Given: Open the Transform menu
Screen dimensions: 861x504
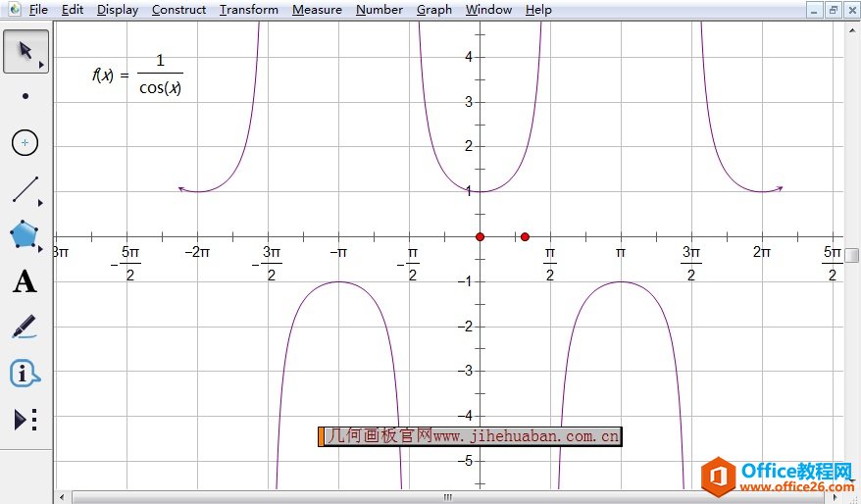Looking at the screenshot, I should [x=249, y=10].
